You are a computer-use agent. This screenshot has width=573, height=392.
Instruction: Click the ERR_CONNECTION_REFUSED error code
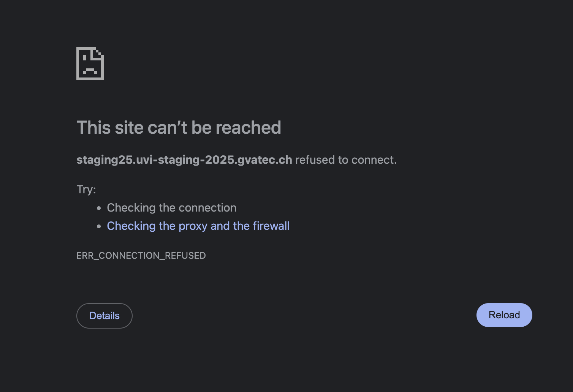(x=141, y=256)
